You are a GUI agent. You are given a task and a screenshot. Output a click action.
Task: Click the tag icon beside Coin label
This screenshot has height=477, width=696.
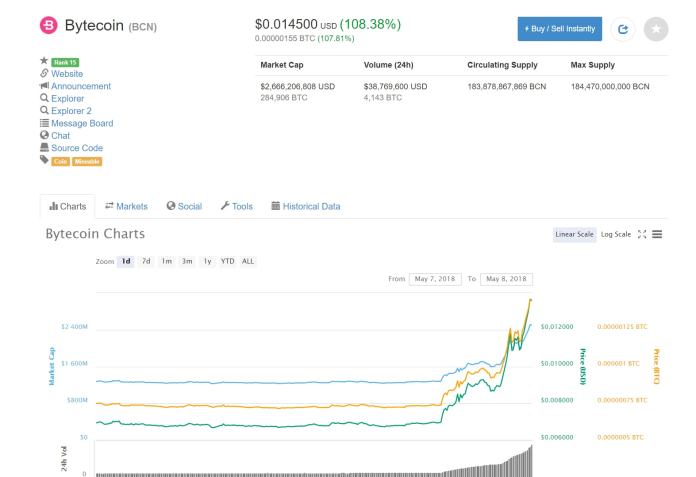44,160
